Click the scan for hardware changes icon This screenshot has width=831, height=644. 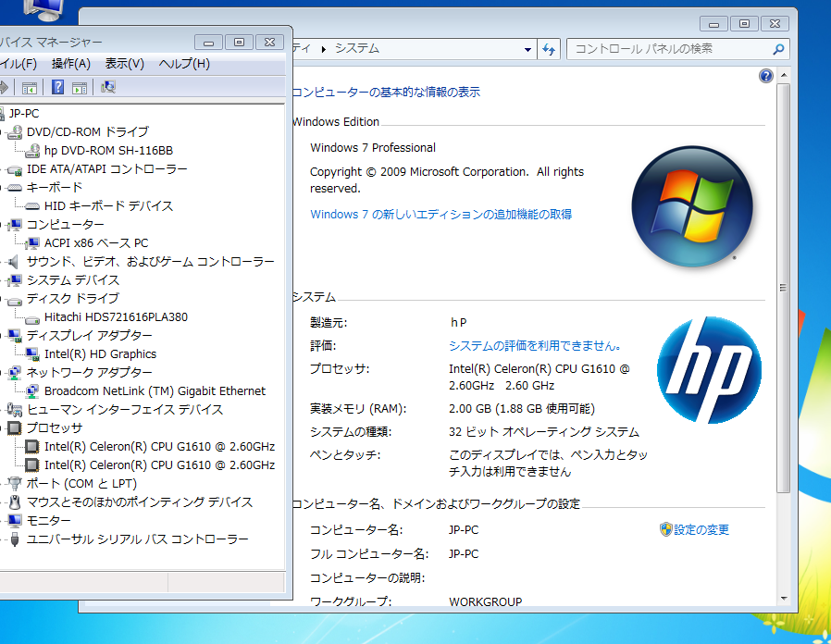point(108,87)
